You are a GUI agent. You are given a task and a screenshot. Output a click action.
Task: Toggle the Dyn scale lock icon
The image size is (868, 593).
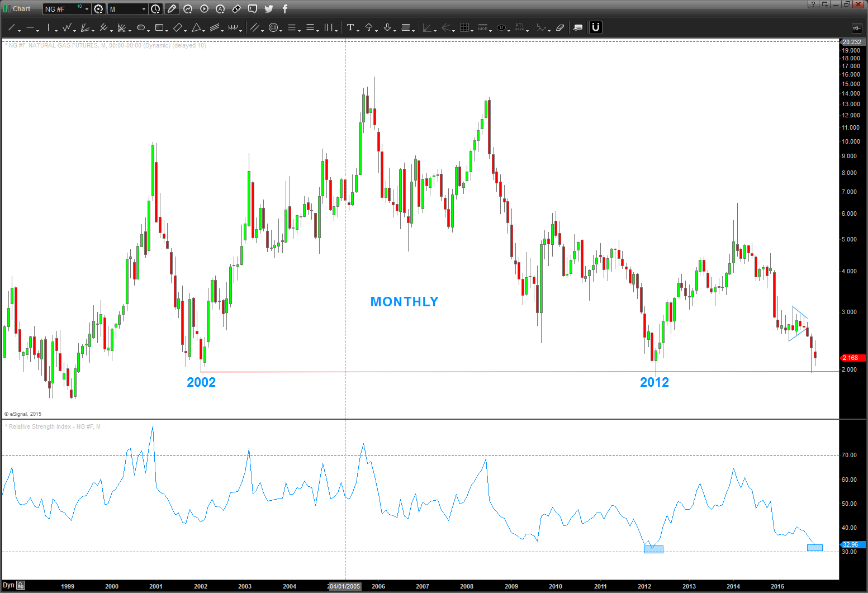point(21,585)
